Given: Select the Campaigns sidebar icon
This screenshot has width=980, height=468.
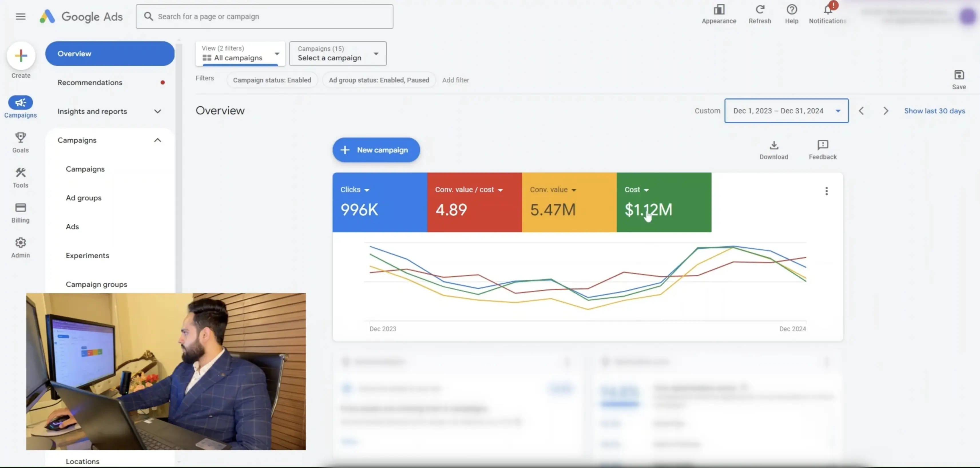Looking at the screenshot, I should point(20,103).
